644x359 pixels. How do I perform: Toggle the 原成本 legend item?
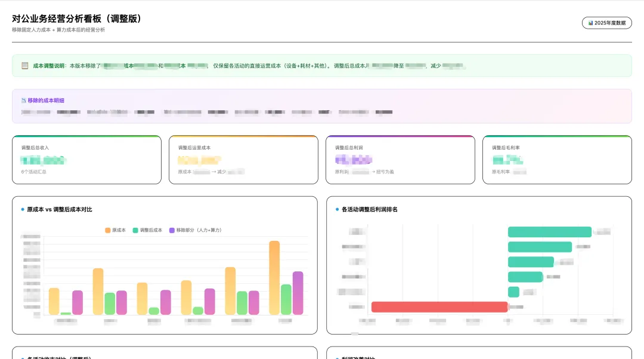point(116,230)
